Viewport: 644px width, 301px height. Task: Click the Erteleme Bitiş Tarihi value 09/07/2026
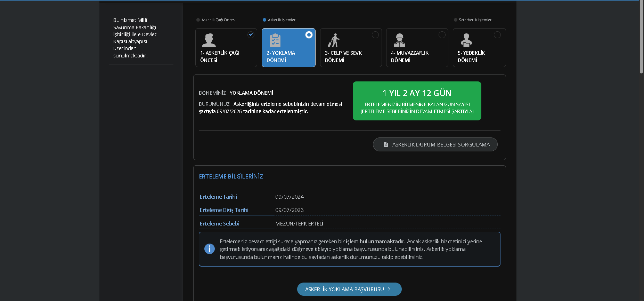click(x=290, y=210)
